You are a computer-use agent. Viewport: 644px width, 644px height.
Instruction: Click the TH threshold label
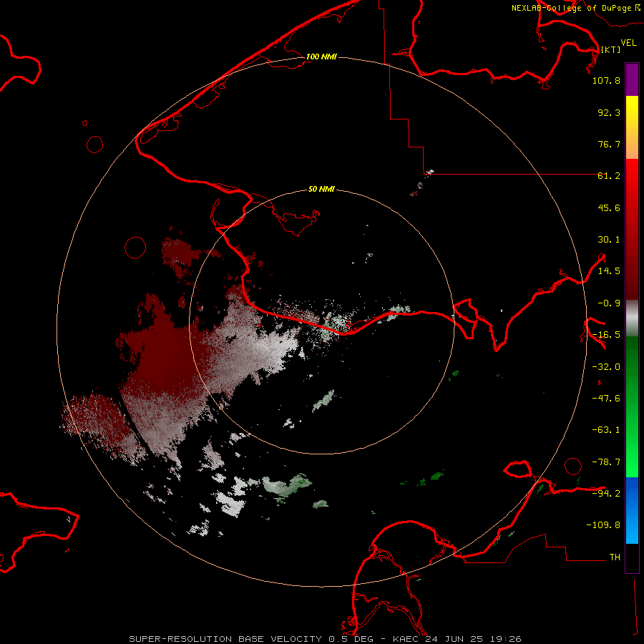[x=615, y=557]
